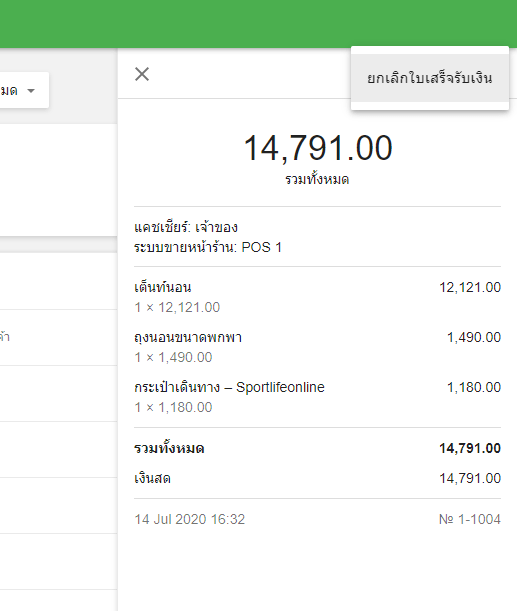
Task: Click the quantity line 1 × 1,180.00
Action: (173, 407)
